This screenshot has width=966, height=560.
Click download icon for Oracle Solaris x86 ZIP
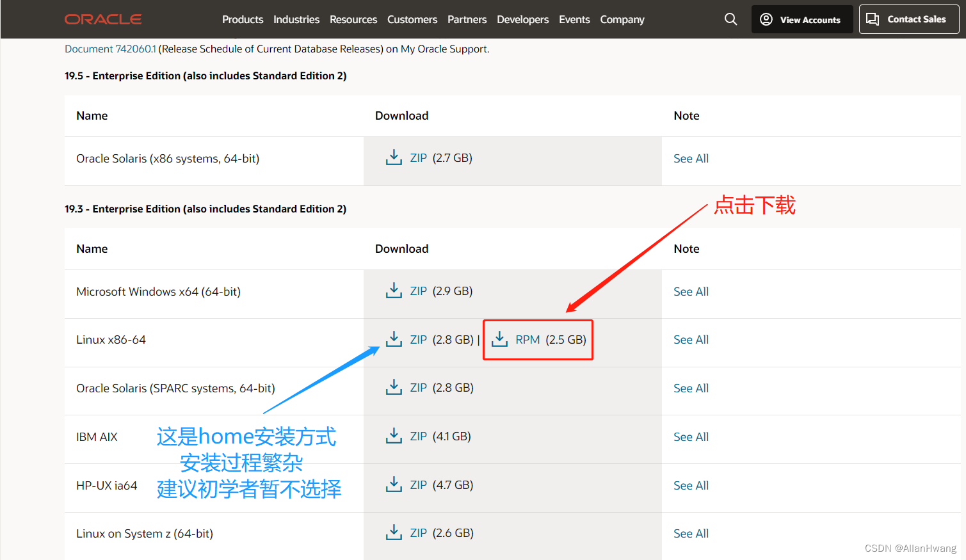coord(394,157)
